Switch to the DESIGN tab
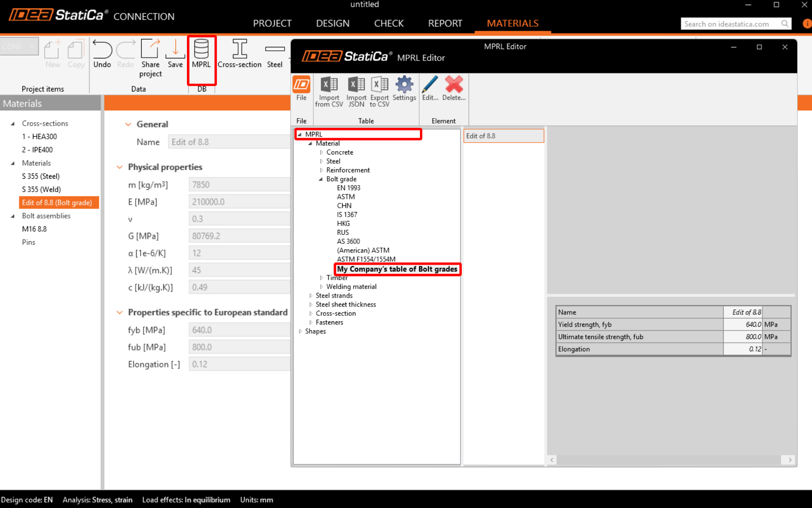The width and height of the screenshot is (812, 508). click(x=333, y=23)
